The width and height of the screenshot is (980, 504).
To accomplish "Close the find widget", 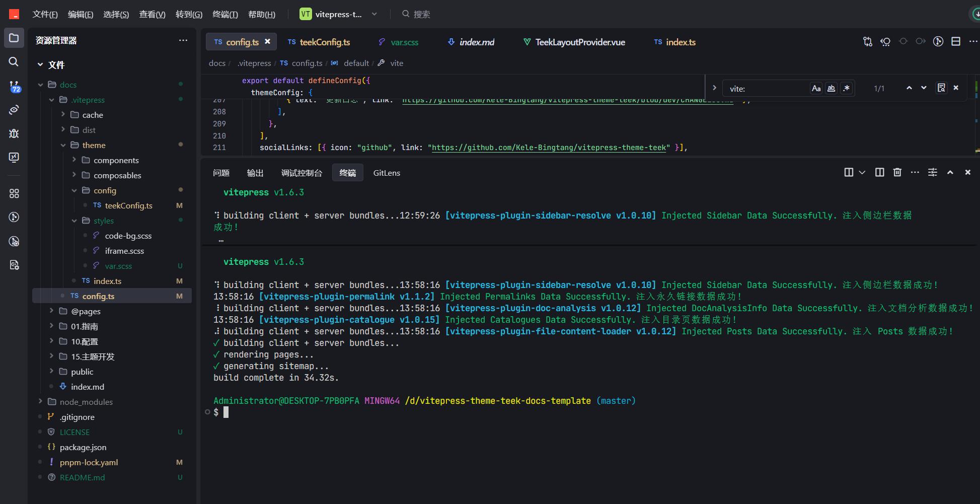I will pos(956,88).
